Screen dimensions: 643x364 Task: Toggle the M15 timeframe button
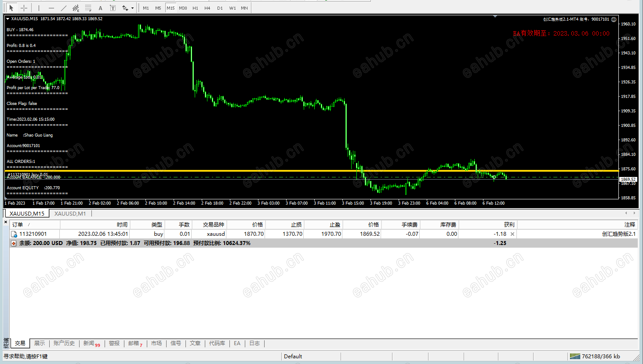(171, 8)
